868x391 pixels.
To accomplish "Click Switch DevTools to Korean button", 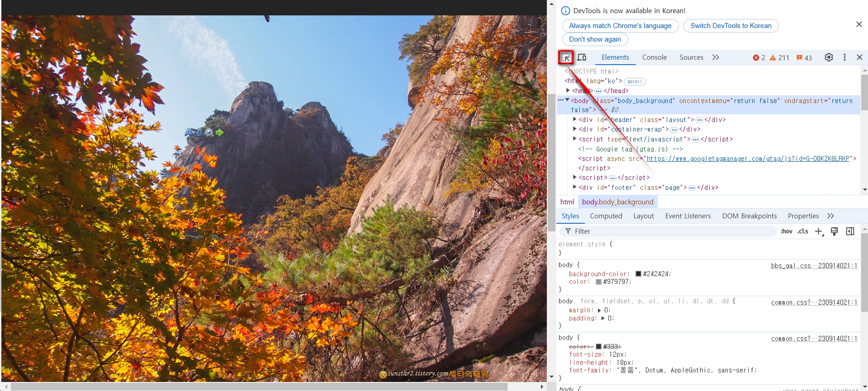I will (x=731, y=26).
